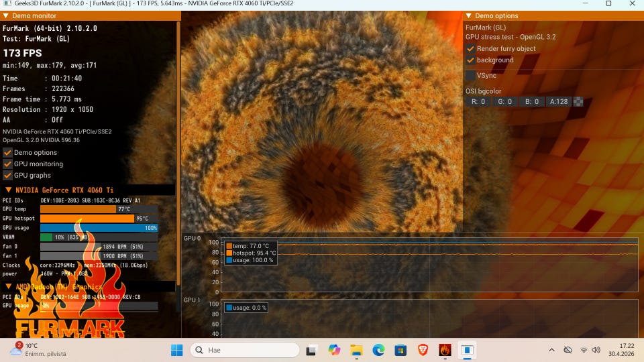Click the GPU temp 77°C bar
Screen dimensions: 644x362
(x=99, y=209)
